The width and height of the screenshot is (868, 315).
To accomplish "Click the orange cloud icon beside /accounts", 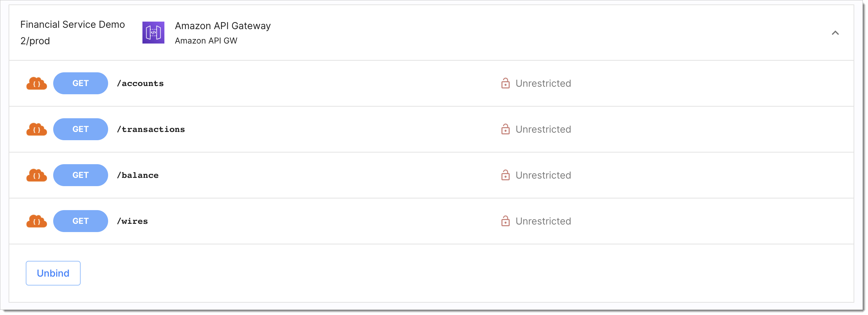I will 37,83.
